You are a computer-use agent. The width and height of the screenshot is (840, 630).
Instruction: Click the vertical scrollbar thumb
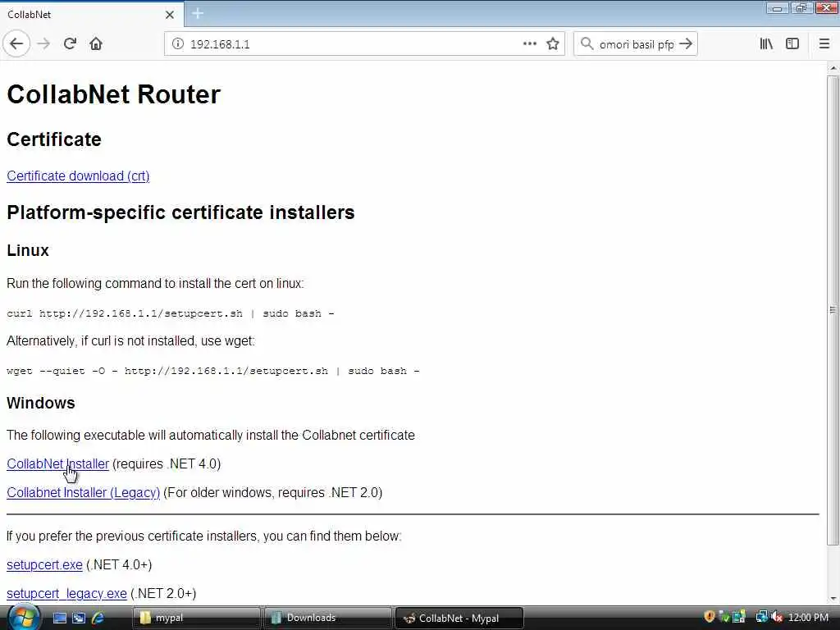coord(833,310)
